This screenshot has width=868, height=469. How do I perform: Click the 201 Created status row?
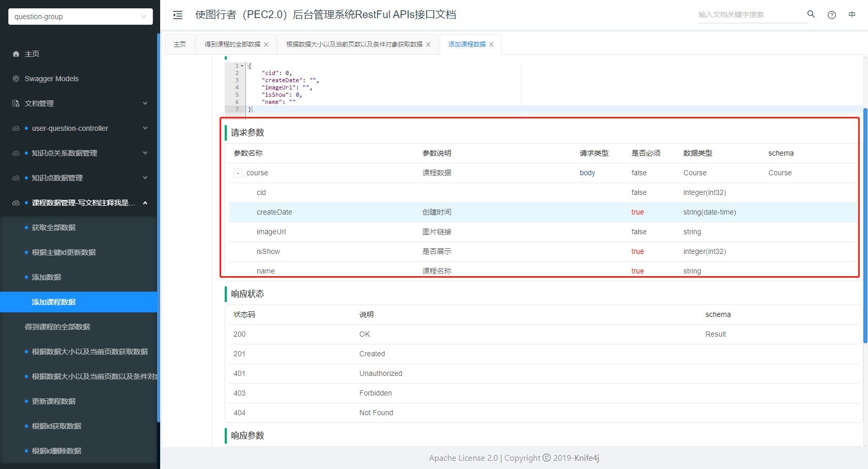(x=544, y=354)
